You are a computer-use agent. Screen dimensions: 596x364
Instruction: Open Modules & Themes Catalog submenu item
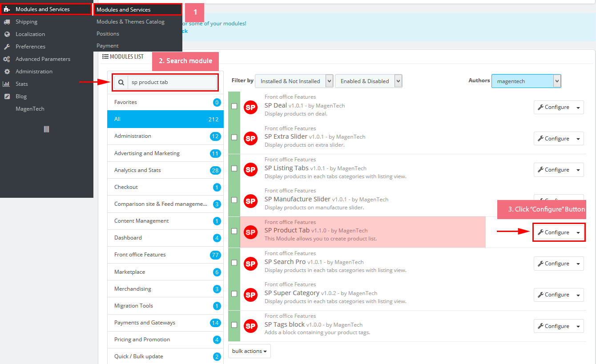pyautogui.click(x=130, y=21)
